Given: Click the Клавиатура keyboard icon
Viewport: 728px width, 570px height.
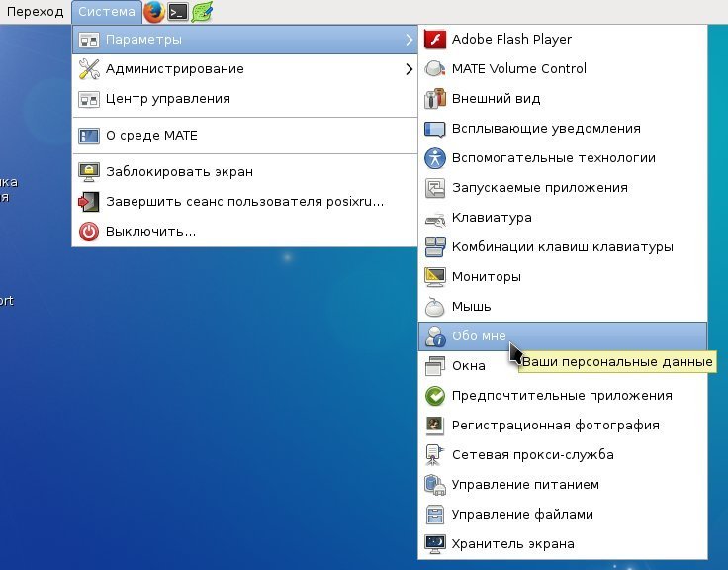Looking at the screenshot, I should tap(435, 219).
